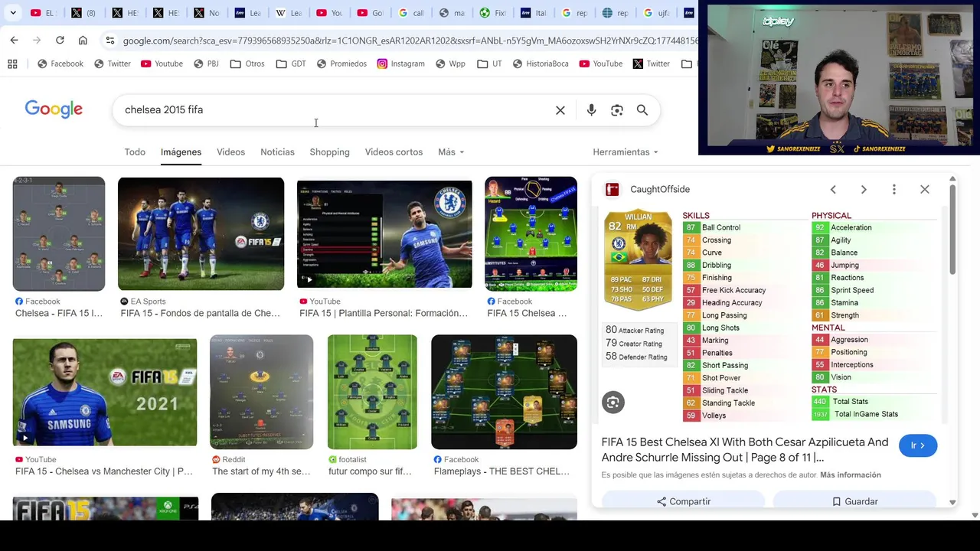The width and height of the screenshot is (980, 551).
Task: Click the preview panel vertical scrollbar
Action: pos(952,230)
